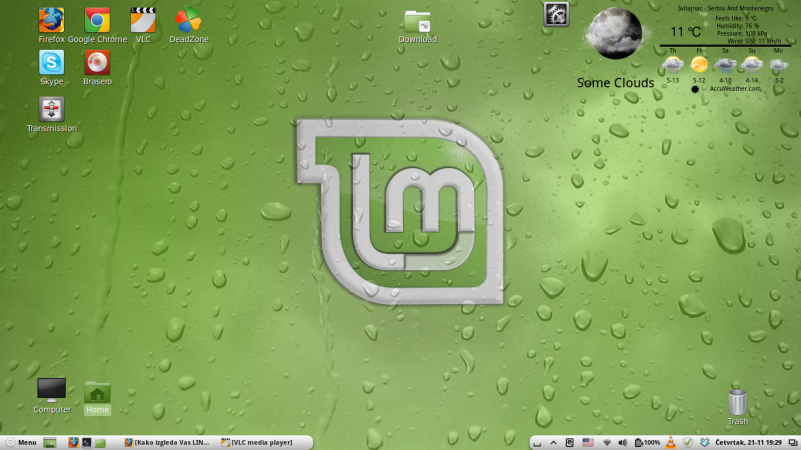
Task: Select Sunday's forecast icon
Action: click(752, 65)
